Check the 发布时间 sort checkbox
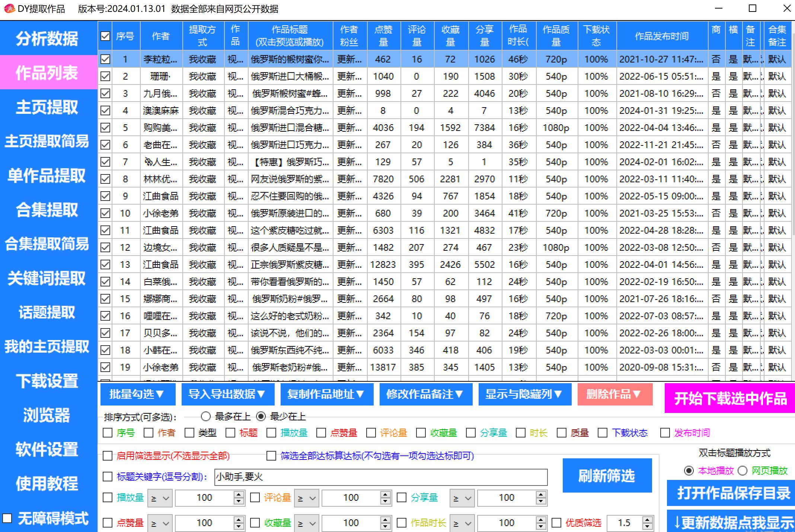The width and height of the screenshot is (795, 532). (x=665, y=433)
